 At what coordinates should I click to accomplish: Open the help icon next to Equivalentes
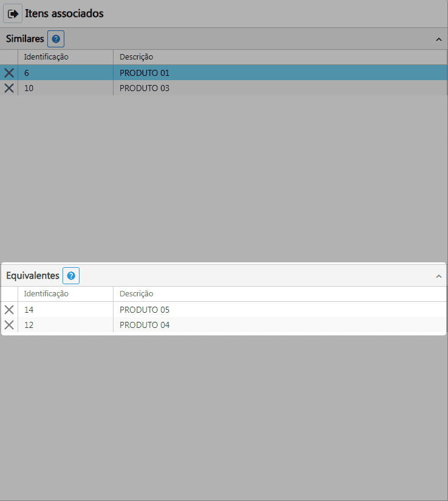pyautogui.click(x=71, y=276)
